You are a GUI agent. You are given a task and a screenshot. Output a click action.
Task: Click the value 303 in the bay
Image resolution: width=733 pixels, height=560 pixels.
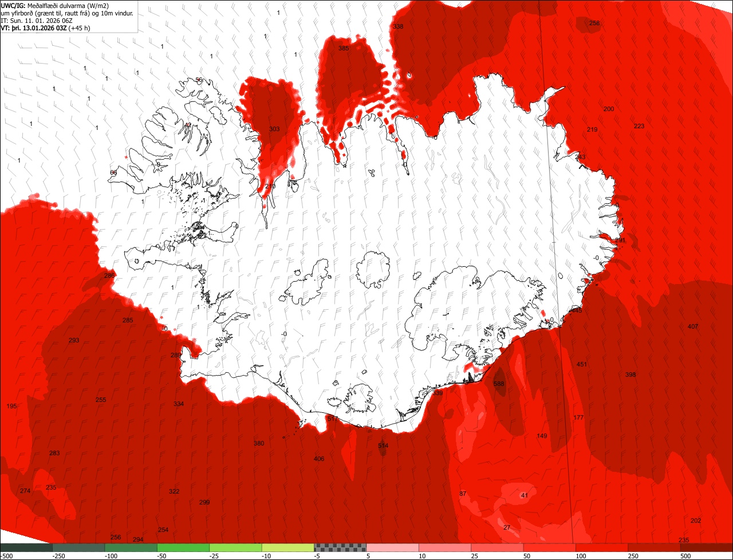(x=274, y=129)
